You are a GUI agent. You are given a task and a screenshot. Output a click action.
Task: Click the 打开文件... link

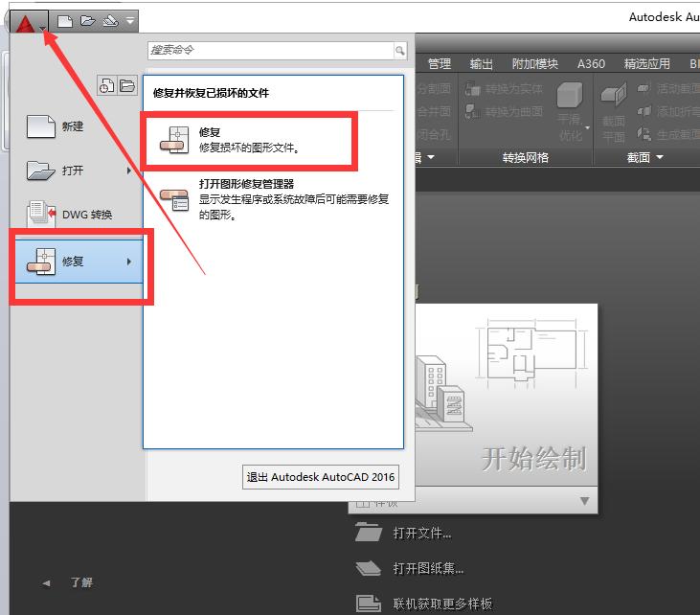click(422, 534)
